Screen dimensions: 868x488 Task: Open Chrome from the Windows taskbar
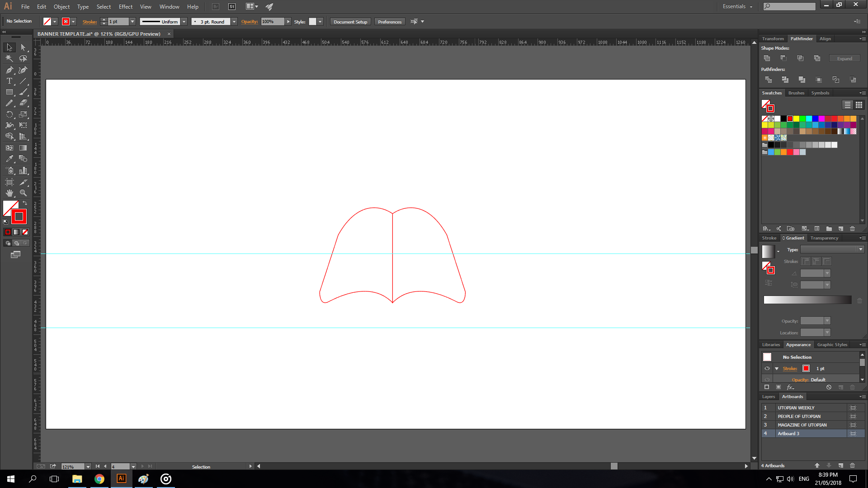click(99, 479)
